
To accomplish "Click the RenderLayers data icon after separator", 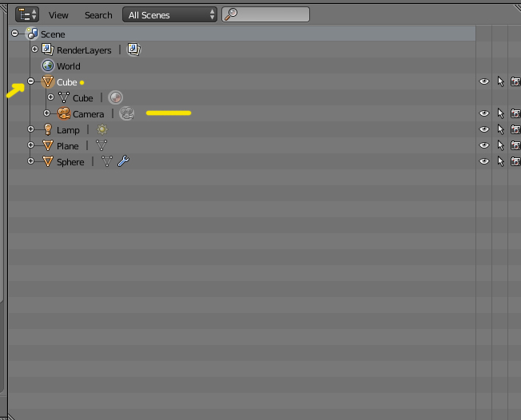I will pos(134,50).
